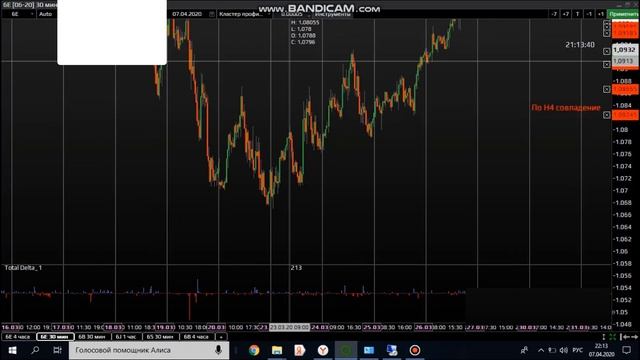Click the battery icon in system tray
This screenshot has height=360, width=640.
click(x=552, y=350)
